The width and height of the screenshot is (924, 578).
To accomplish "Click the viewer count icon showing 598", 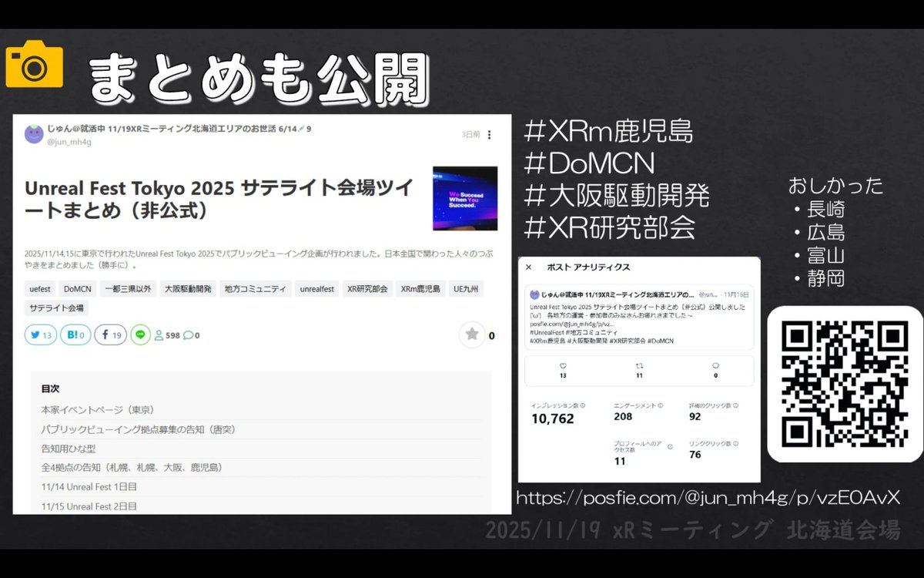I will (x=159, y=336).
